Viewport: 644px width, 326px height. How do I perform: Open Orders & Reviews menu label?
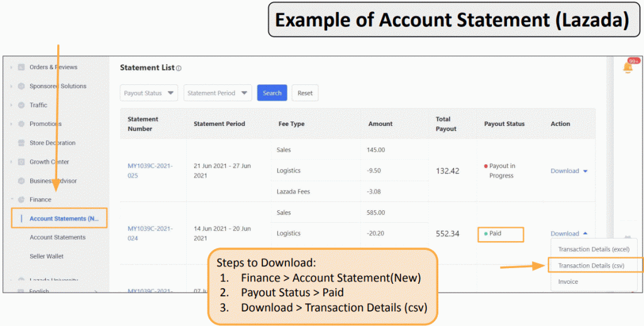(x=53, y=67)
